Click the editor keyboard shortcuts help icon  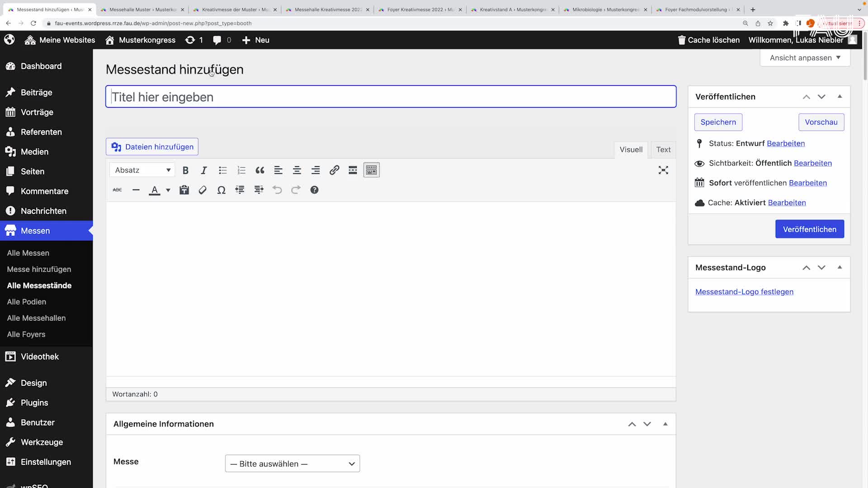click(314, 190)
